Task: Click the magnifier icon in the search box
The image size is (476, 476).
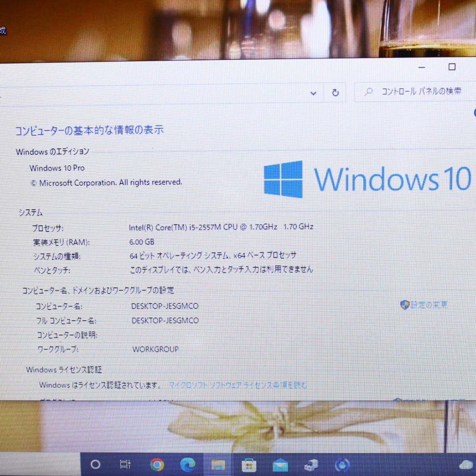Action: click(369, 92)
